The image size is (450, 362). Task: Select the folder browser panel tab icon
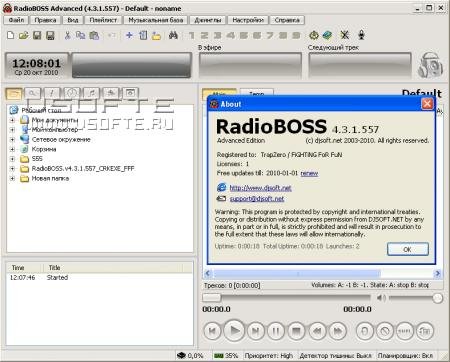(x=14, y=94)
